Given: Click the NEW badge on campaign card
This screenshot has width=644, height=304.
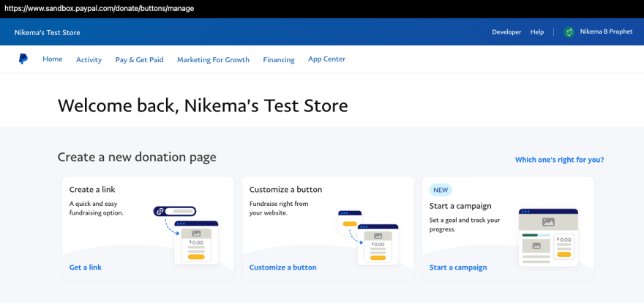Looking at the screenshot, I should point(441,190).
